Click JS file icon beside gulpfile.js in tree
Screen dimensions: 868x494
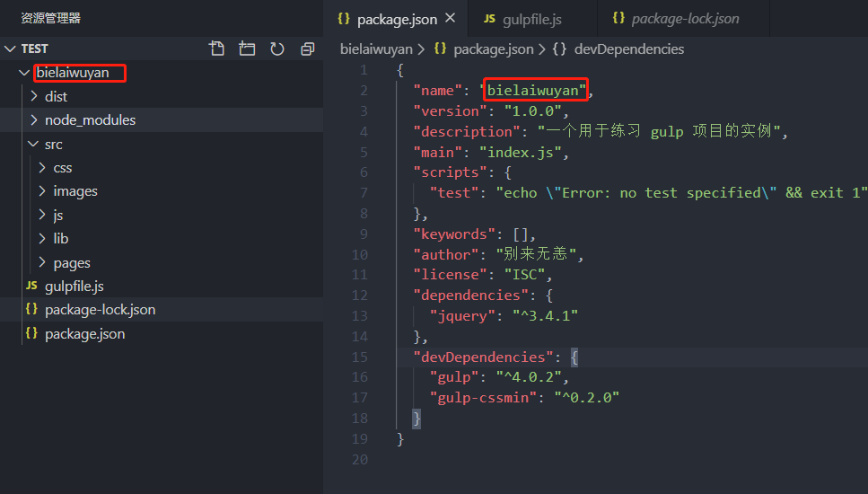tap(31, 286)
